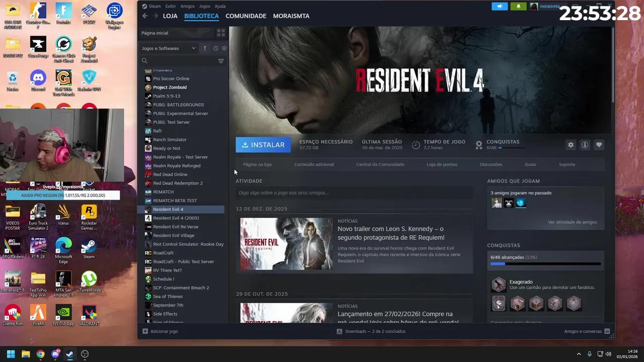Click Ver atividade de amigos link
The height and width of the screenshot is (362, 644).
573,222
